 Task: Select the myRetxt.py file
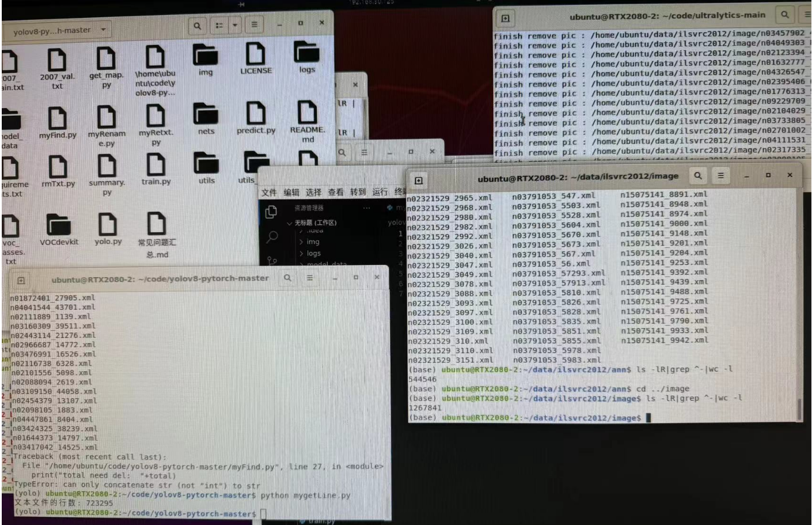click(x=155, y=125)
